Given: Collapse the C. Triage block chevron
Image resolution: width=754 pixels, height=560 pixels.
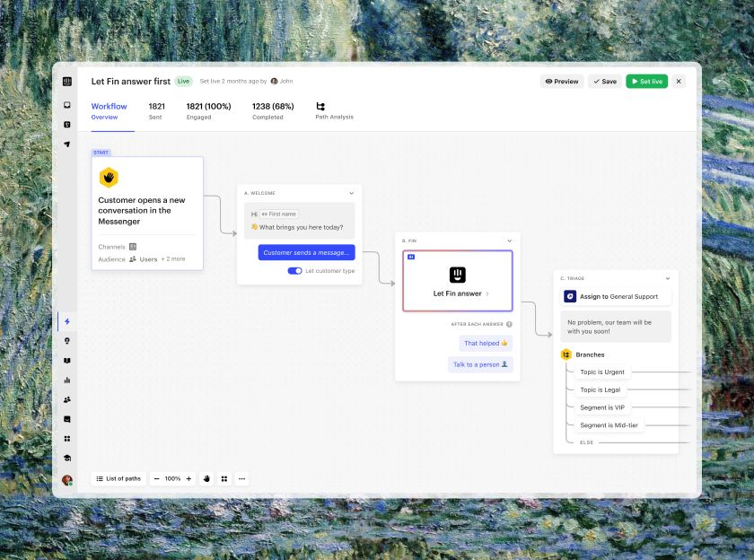Looking at the screenshot, I should 668,279.
